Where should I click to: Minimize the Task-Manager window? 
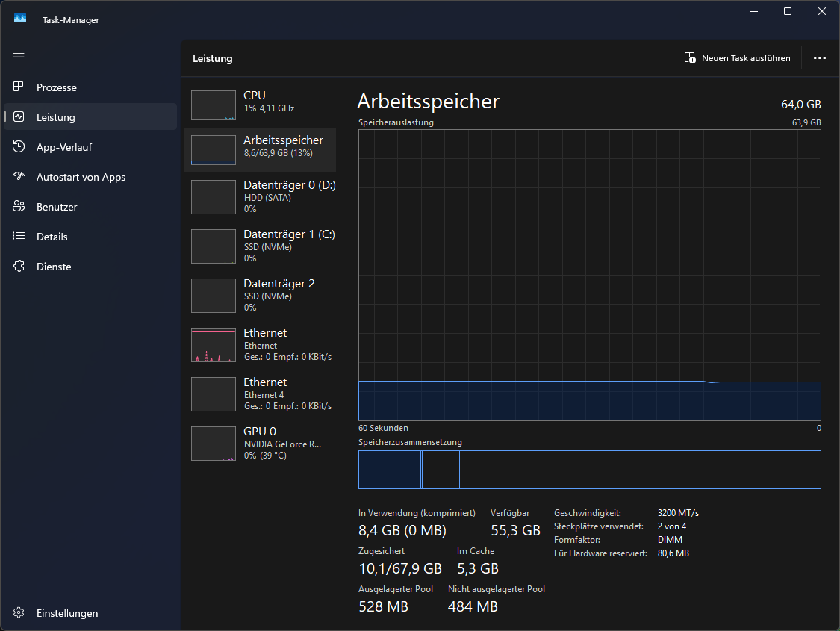tap(753, 11)
